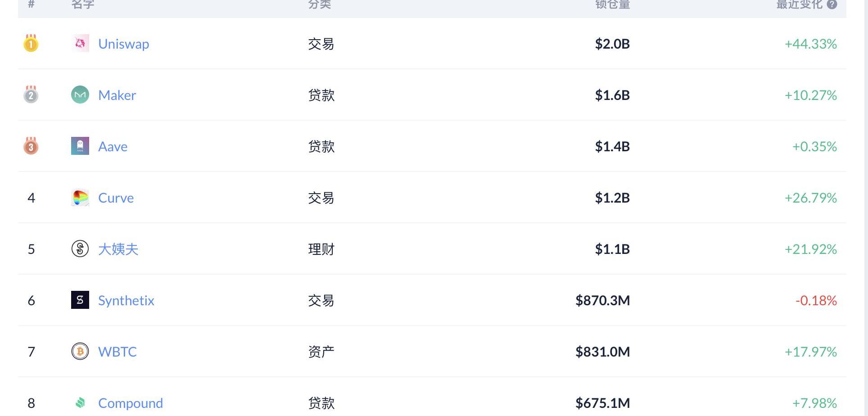
Task: Click the 大姨夫 dollar-sign logo icon
Action: coord(80,249)
